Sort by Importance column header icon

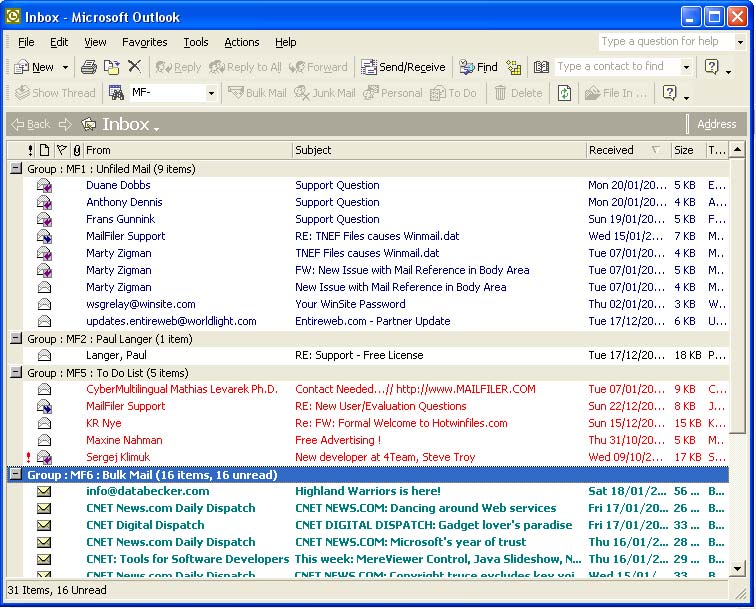click(x=30, y=150)
